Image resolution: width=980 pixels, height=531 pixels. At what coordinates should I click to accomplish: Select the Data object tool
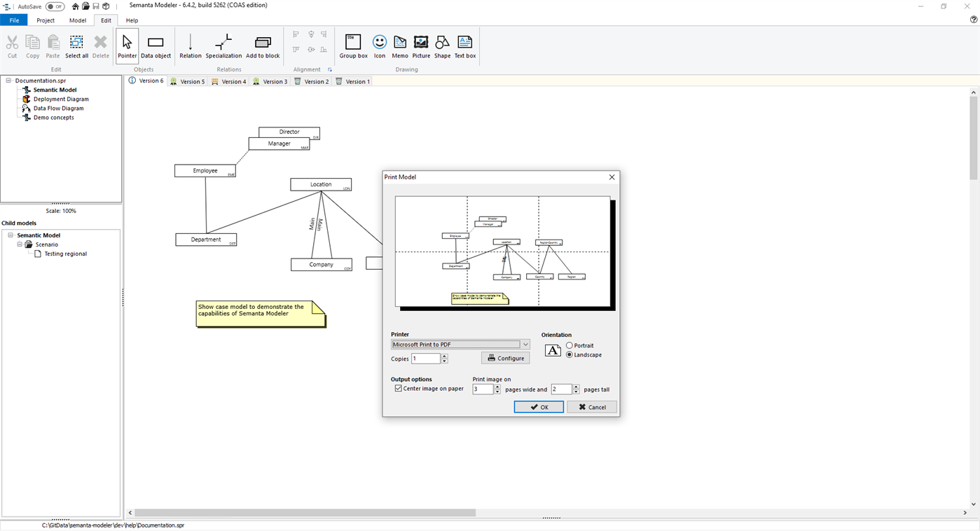pyautogui.click(x=156, y=43)
